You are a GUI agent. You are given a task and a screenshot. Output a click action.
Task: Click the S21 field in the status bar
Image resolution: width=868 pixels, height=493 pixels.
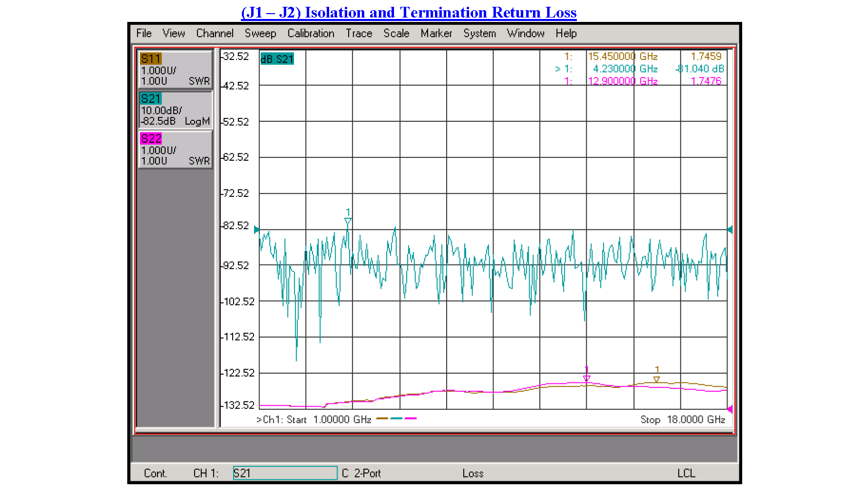(285, 473)
